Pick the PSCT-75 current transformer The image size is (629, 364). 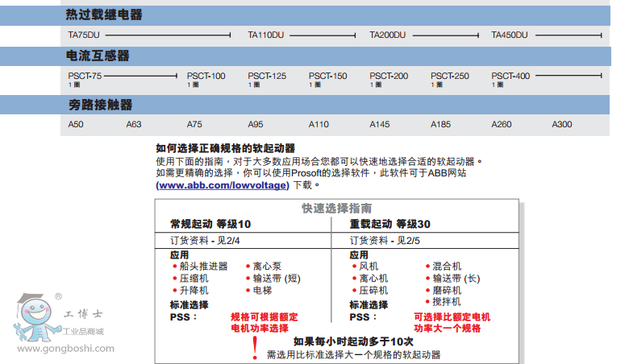coord(85,76)
